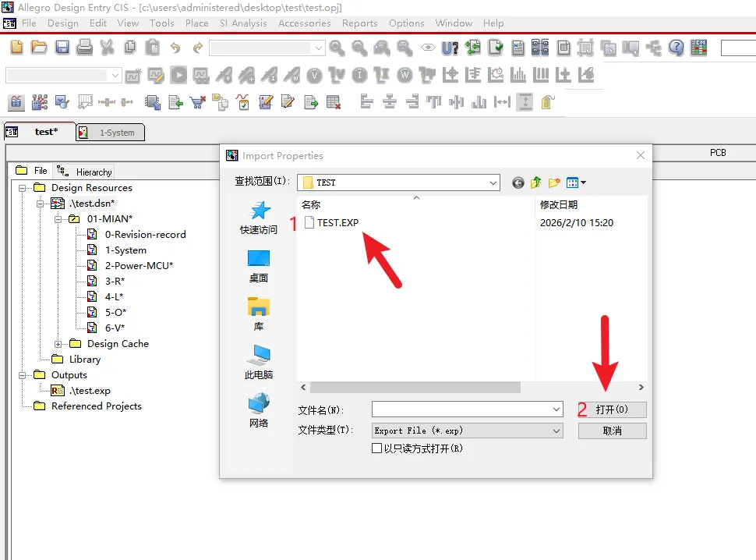Click the Align left toolbar icon

367,101
